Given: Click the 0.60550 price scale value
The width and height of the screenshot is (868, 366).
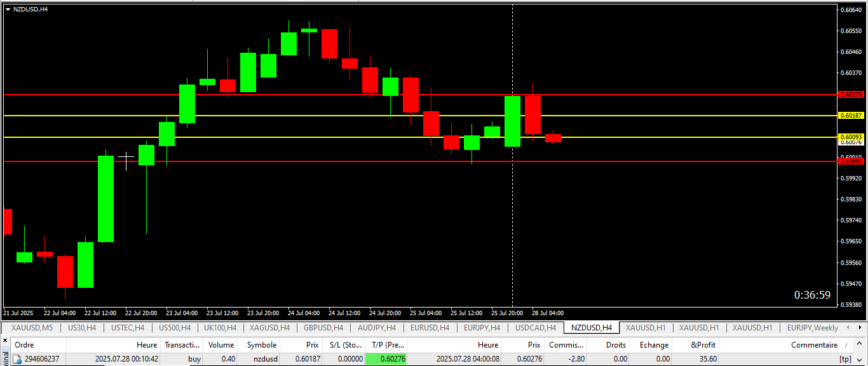Looking at the screenshot, I should coord(852,30).
